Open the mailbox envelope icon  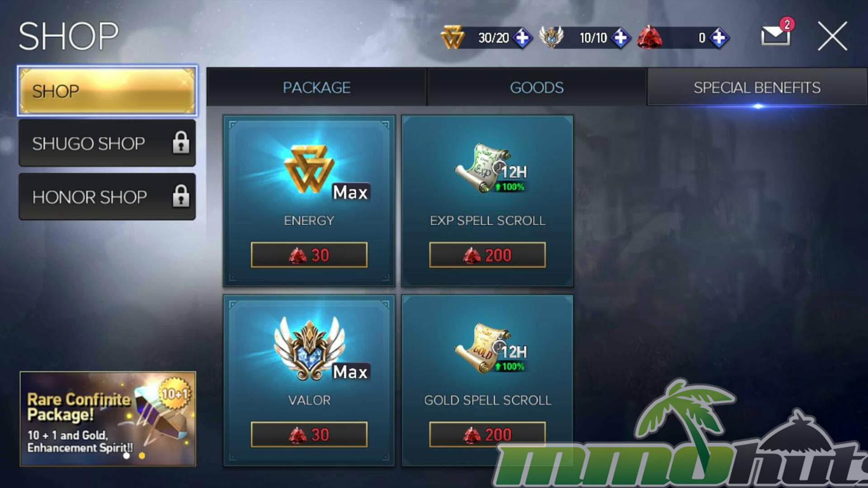[x=776, y=35]
